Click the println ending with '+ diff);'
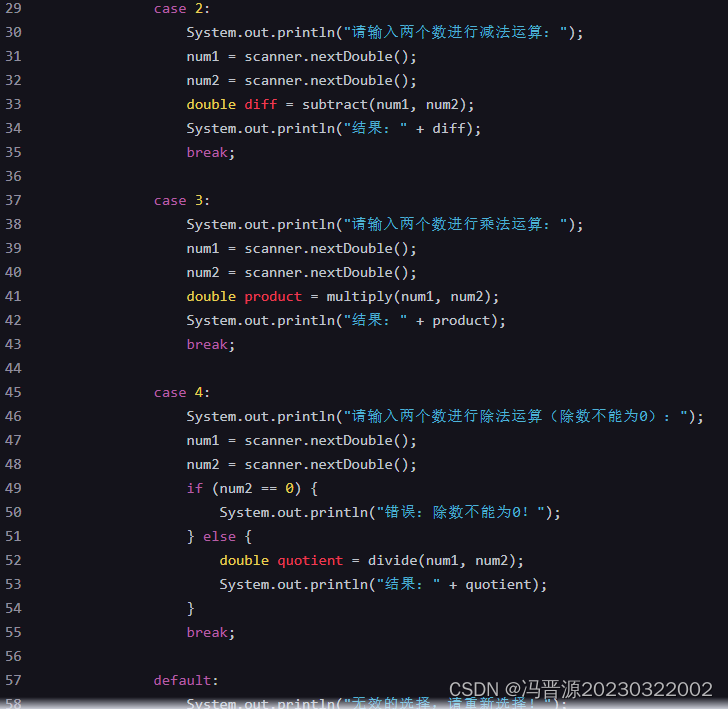Image resolution: width=728 pixels, height=709 pixels. click(x=333, y=129)
